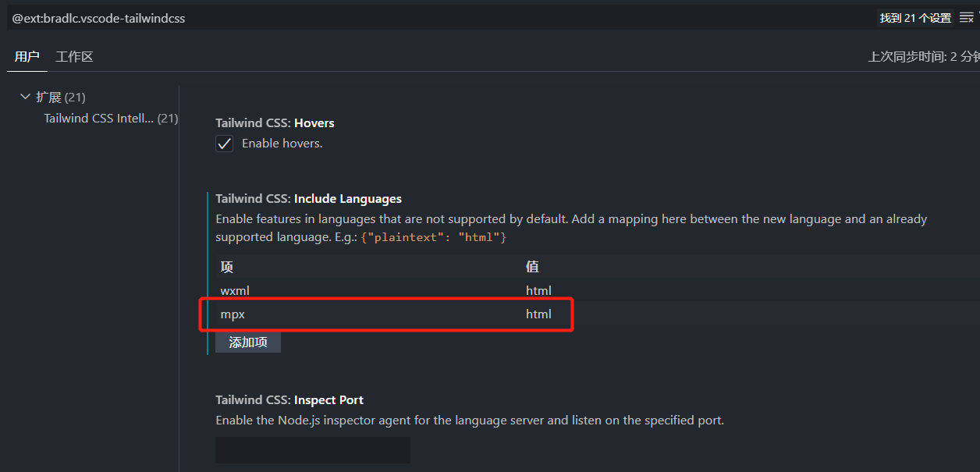Click the Inspect Port input field

click(x=313, y=450)
